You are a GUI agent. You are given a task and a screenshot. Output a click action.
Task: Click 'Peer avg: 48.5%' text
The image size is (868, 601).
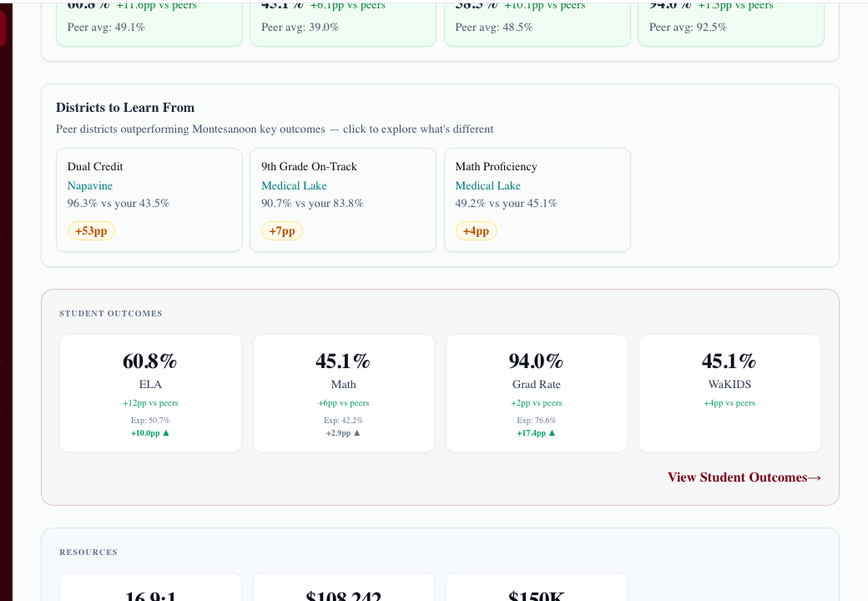(x=494, y=27)
